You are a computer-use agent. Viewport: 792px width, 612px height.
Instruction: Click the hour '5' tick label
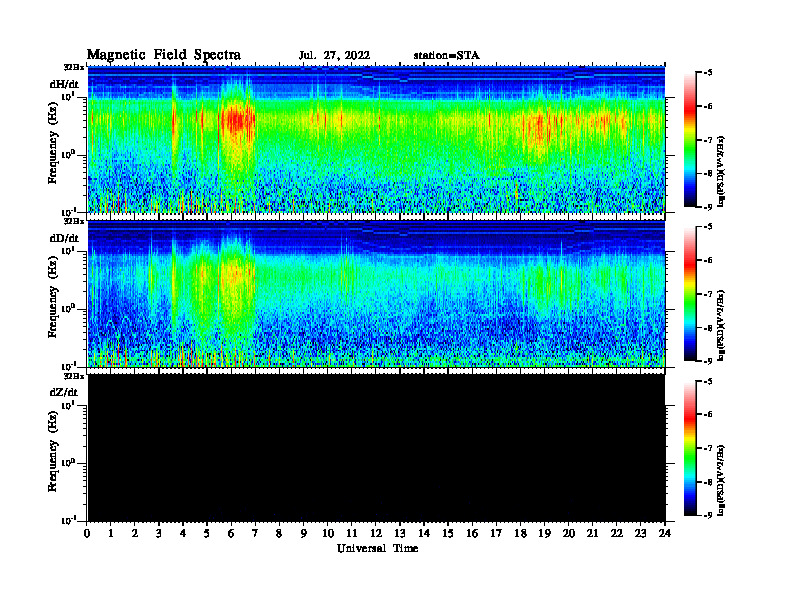pos(207,534)
